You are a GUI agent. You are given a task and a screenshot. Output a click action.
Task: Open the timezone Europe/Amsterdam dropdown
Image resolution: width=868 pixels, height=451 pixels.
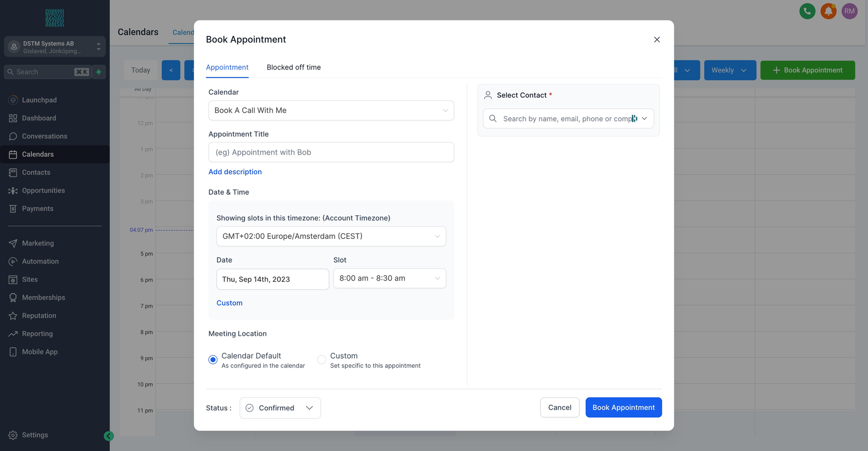coord(331,237)
